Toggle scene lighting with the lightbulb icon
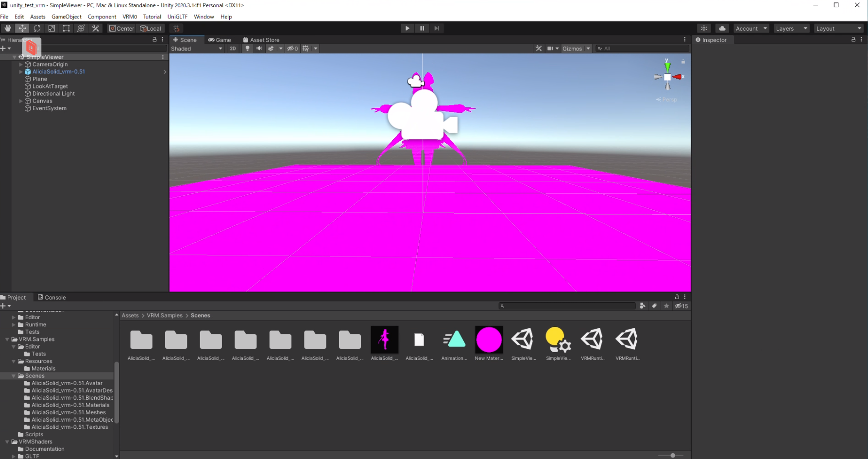The image size is (868, 459). click(247, 48)
